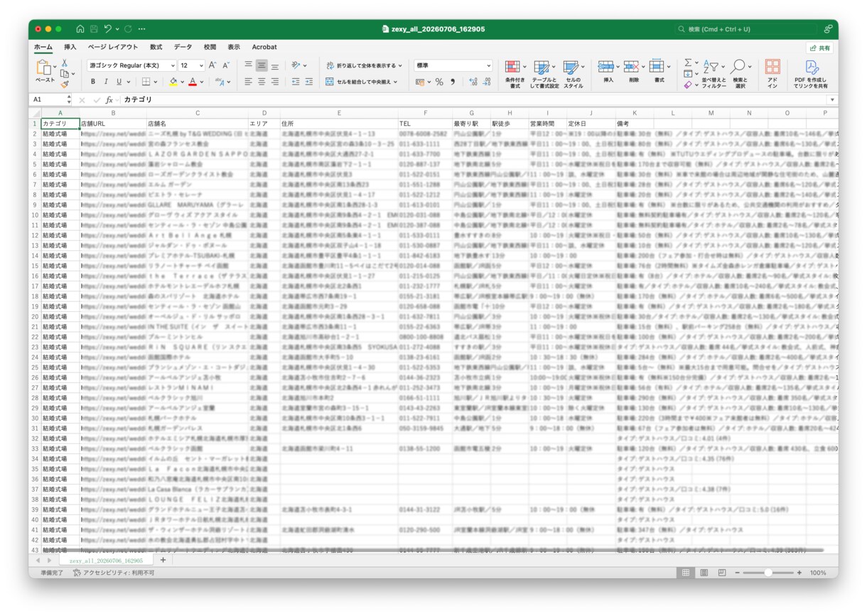The image size is (867, 616).
Task: Click the name box showing A1
Action: [50, 100]
